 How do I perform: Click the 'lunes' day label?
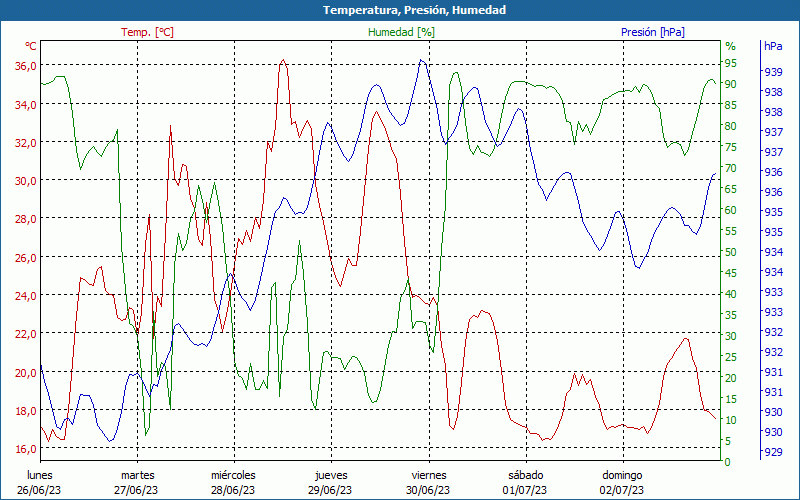[40, 475]
